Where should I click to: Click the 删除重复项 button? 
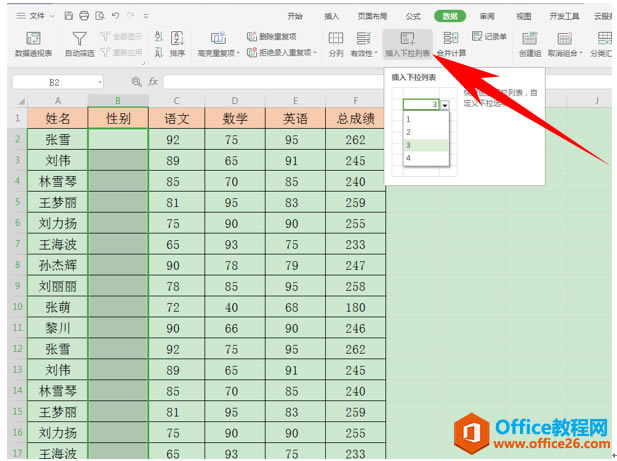coord(271,36)
